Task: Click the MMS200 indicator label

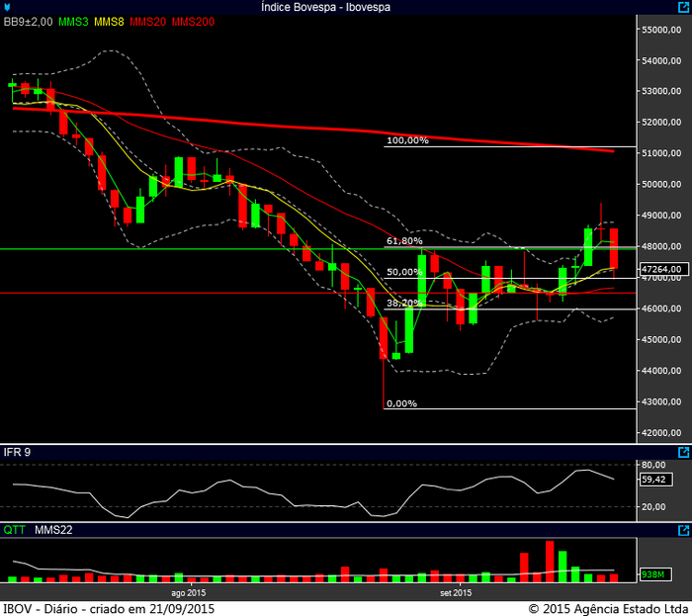Action: tap(192, 21)
